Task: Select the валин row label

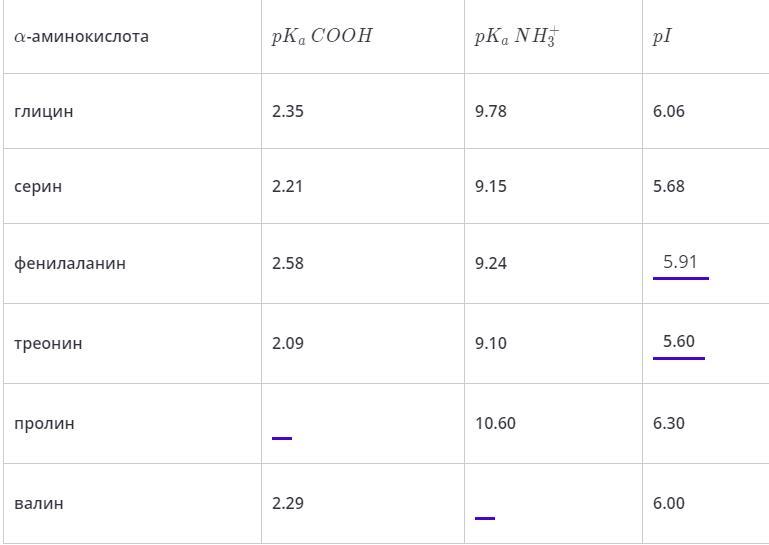Action: (38, 503)
